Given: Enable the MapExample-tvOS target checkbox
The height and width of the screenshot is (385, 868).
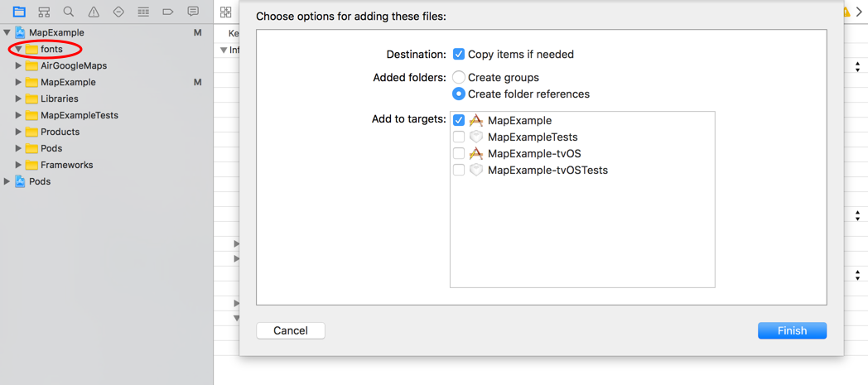Looking at the screenshot, I should pyautogui.click(x=459, y=153).
